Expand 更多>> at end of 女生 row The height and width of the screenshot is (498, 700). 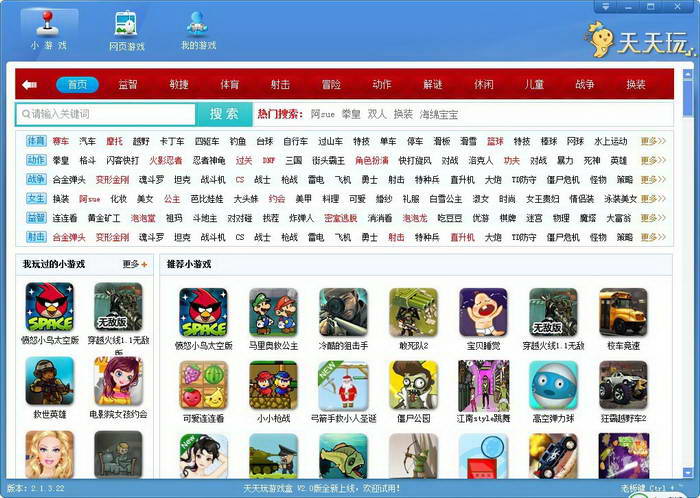[x=652, y=199]
